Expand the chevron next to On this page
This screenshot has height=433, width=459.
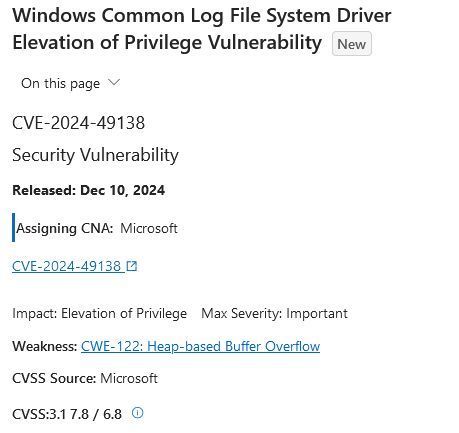114,83
